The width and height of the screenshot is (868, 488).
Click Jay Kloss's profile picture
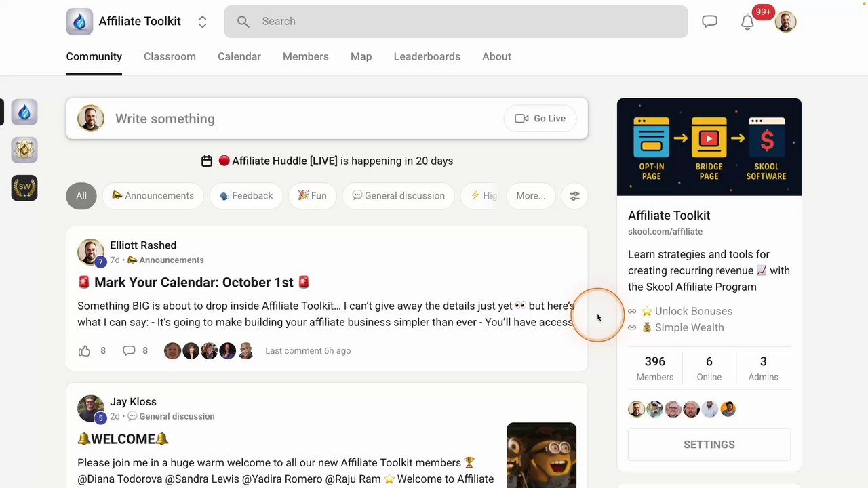pos(91,409)
